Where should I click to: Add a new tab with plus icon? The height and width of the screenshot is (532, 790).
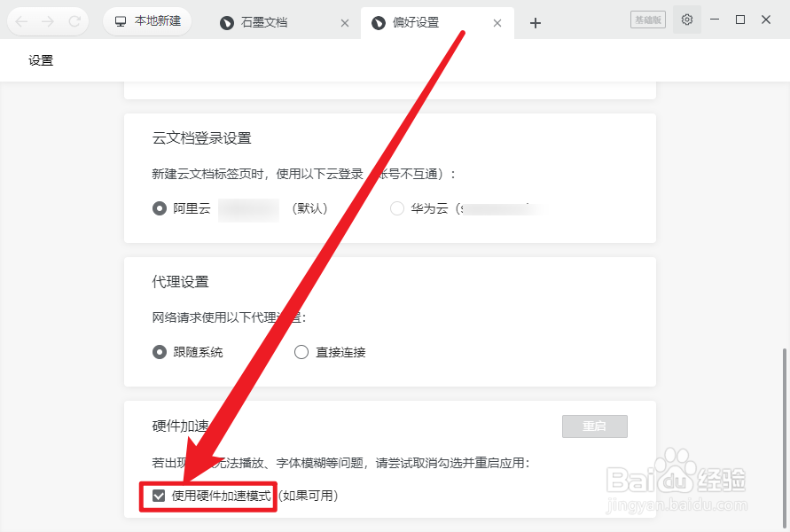pyautogui.click(x=536, y=23)
